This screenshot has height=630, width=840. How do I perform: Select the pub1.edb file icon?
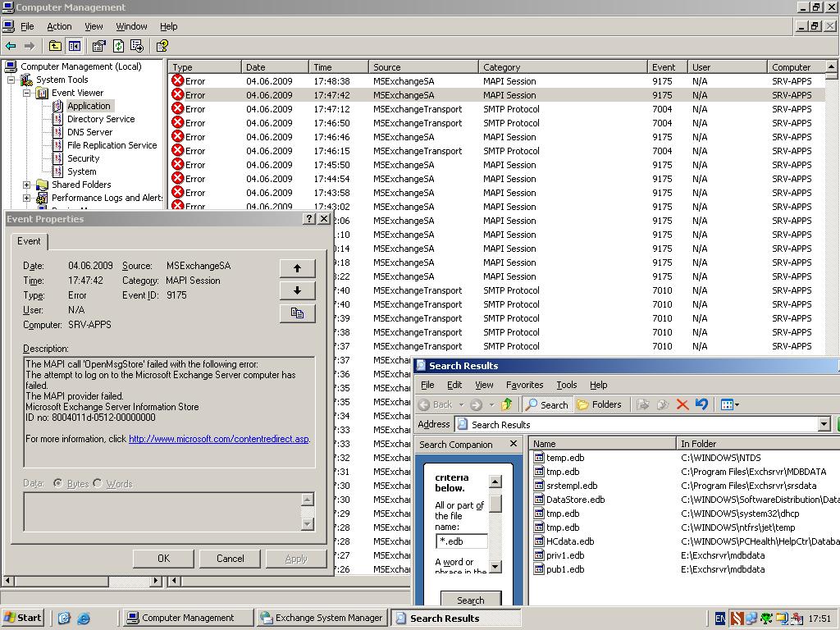coord(539,569)
